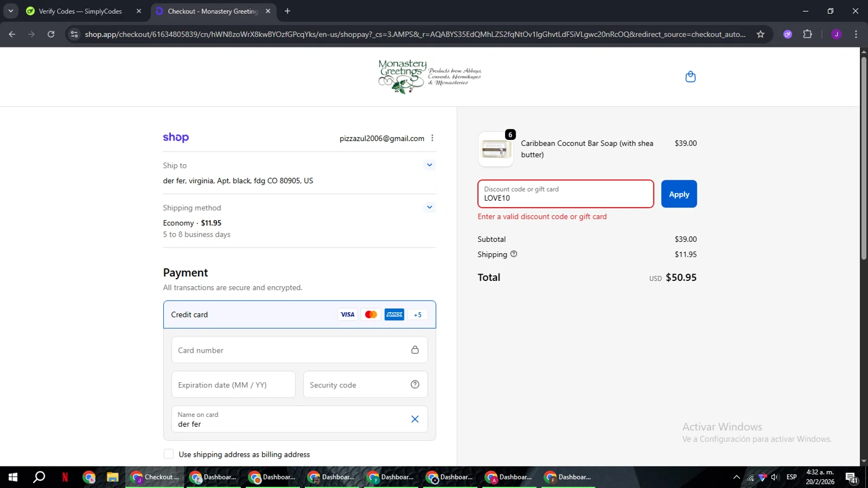
Task: Apply the discount code
Action: click(x=679, y=194)
